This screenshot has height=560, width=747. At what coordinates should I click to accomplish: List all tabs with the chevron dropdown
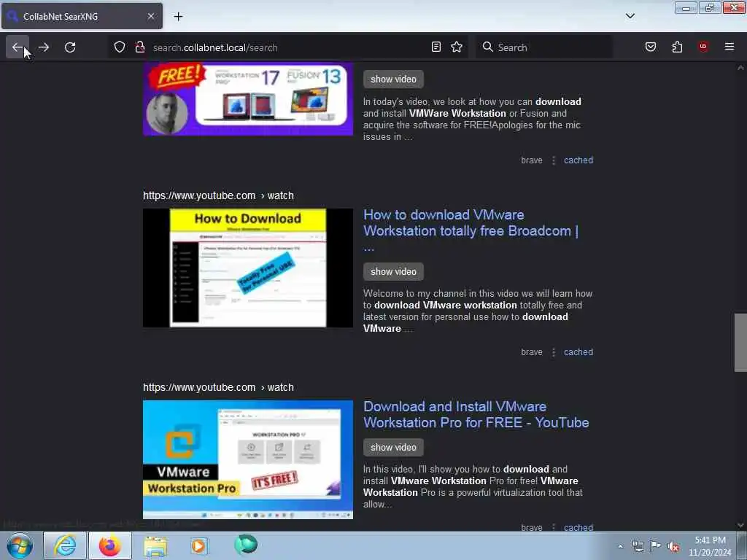click(x=630, y=16)
